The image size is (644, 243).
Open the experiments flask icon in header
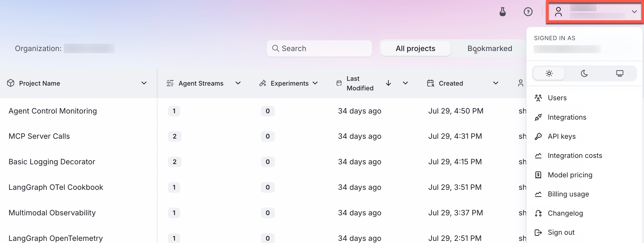tap(502, 12)
